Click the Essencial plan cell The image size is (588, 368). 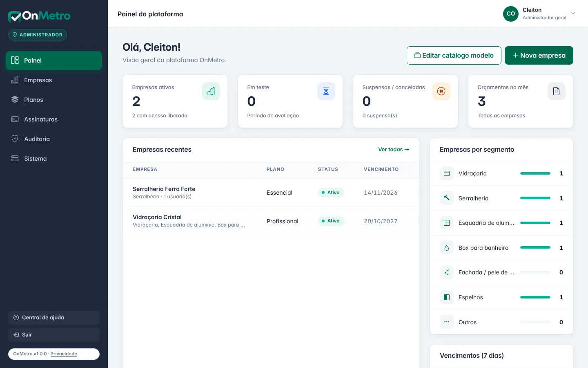279,193
